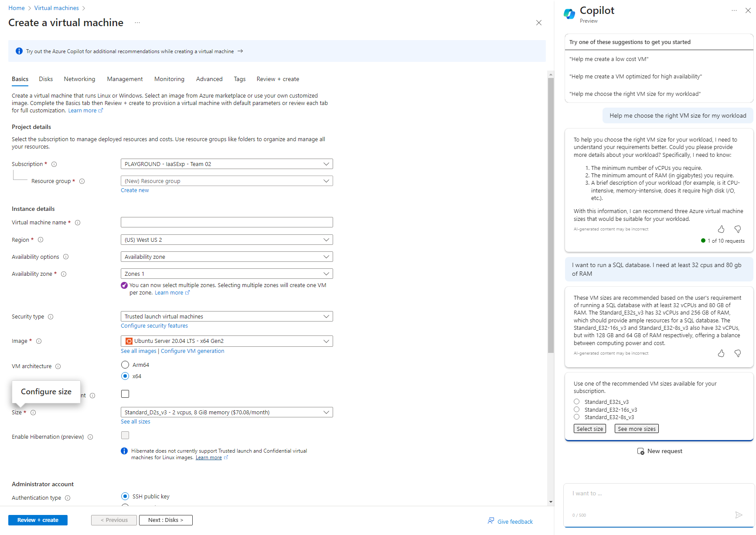Click the blue Review + create button
Screen dimensions: 756x535
[38, 520]
